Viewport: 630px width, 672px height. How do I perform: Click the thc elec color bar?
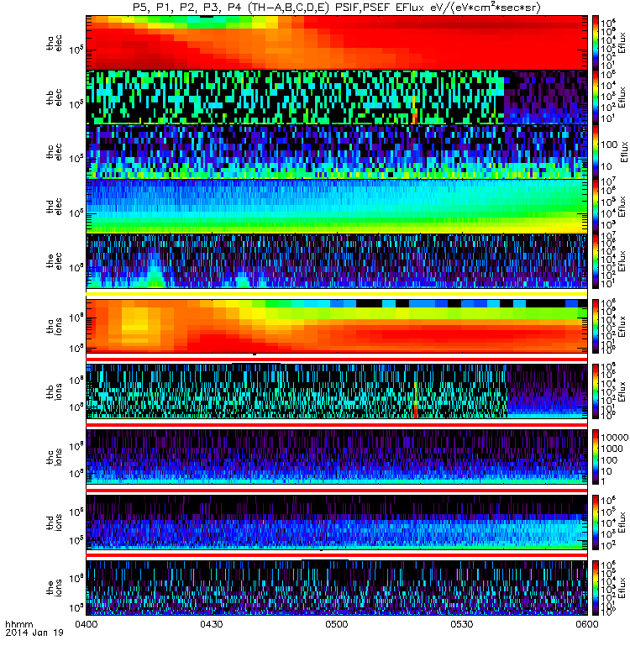click(x=596, y=152)
